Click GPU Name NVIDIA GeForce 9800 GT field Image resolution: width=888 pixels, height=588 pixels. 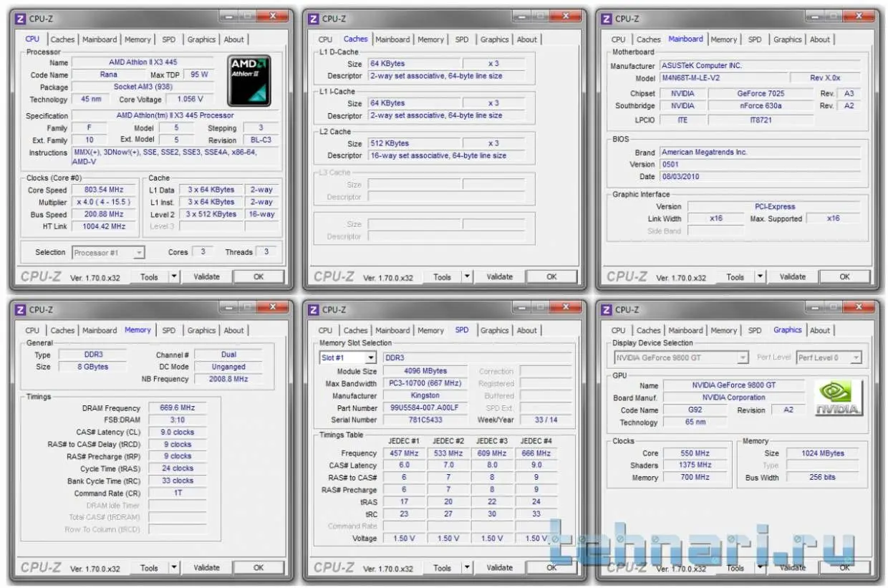click(733, 385)
